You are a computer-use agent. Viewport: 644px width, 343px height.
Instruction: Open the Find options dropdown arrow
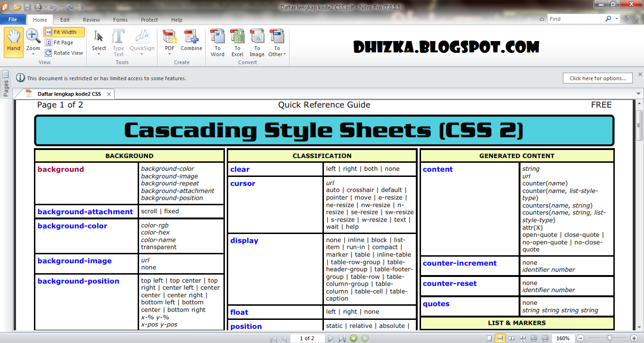coord(617,19)
